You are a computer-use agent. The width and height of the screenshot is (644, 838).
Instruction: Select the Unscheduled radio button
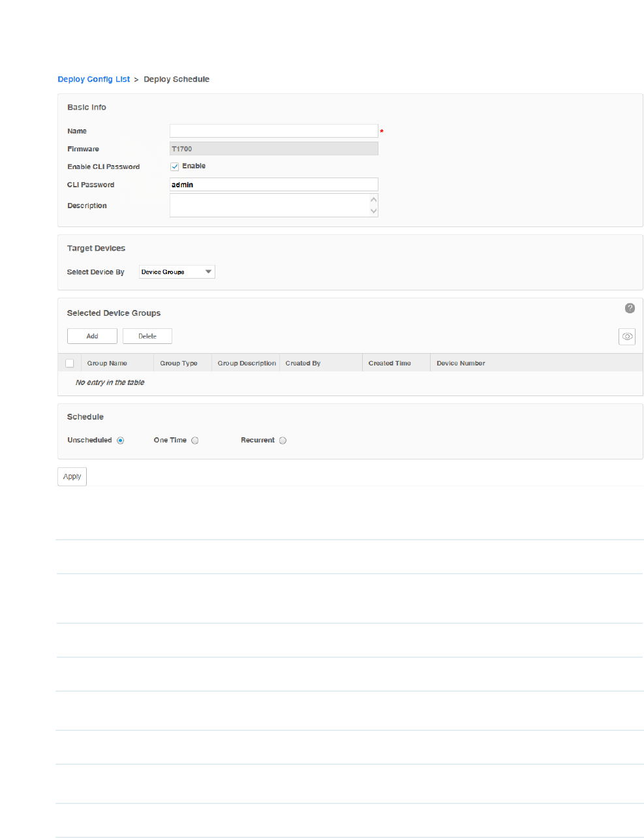121,441
